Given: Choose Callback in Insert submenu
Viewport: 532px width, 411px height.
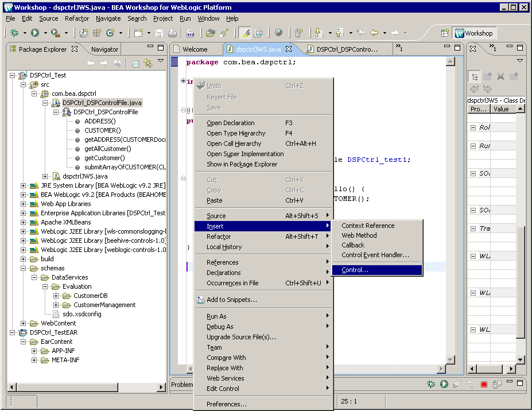Looking at the screenshot, I should [377, 245].
